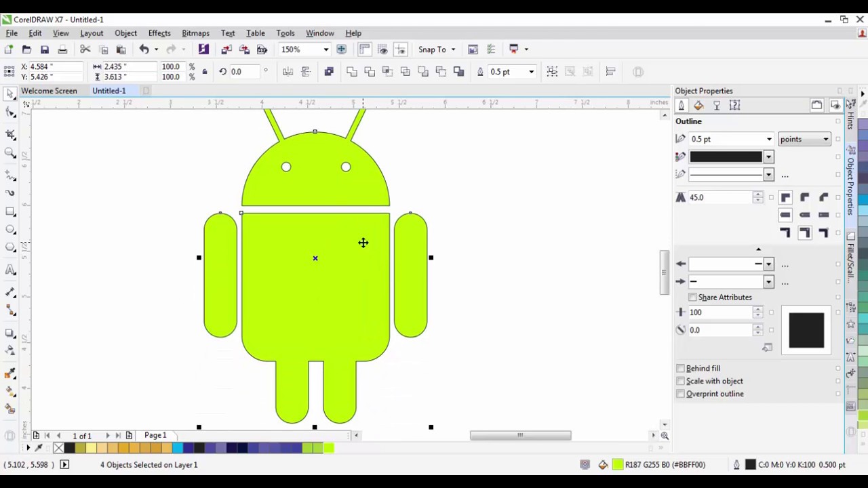Enable the Overprint outline checkbox
The width and height of the screenshot is (868, 488).
[680, 394]
